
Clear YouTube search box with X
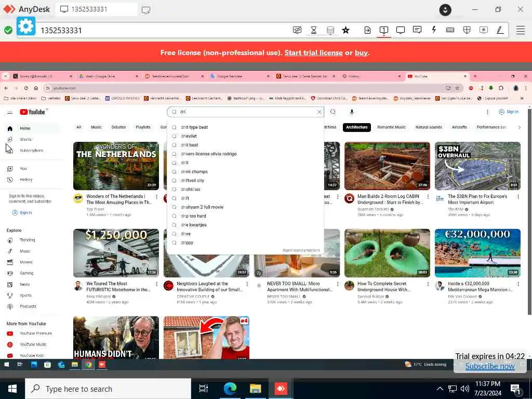319,112
